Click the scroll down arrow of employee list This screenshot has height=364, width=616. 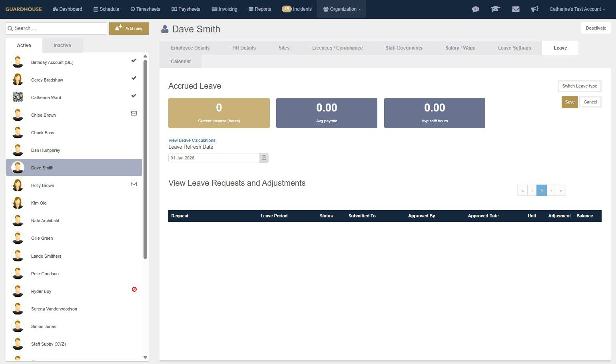(145, 357)
